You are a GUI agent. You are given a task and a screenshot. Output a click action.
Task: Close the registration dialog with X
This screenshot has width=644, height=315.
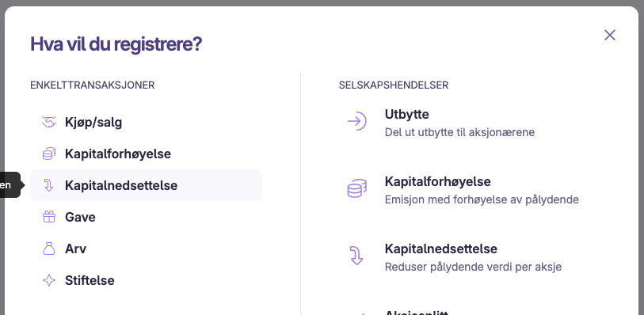610,36
